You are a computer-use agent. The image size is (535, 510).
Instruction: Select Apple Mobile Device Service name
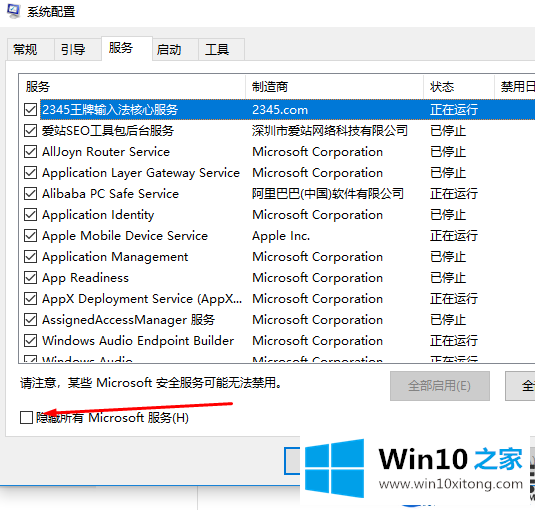coord(125,235)
